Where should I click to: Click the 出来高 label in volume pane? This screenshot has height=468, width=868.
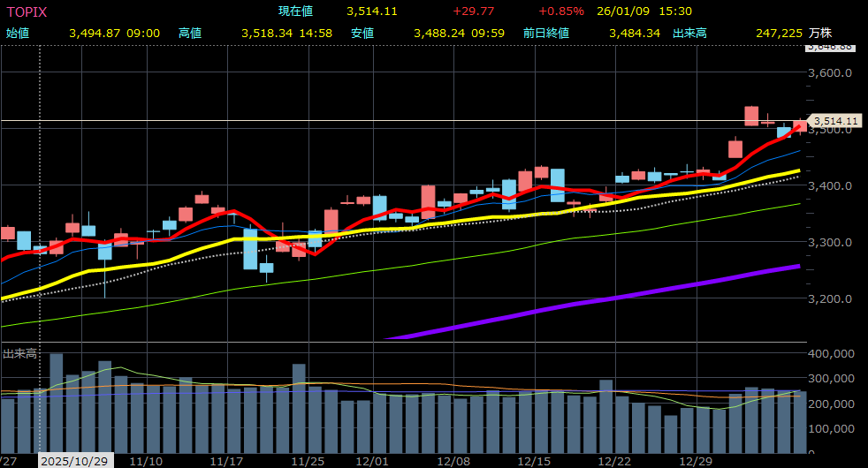pyautogui.click(x=19, y=353)
